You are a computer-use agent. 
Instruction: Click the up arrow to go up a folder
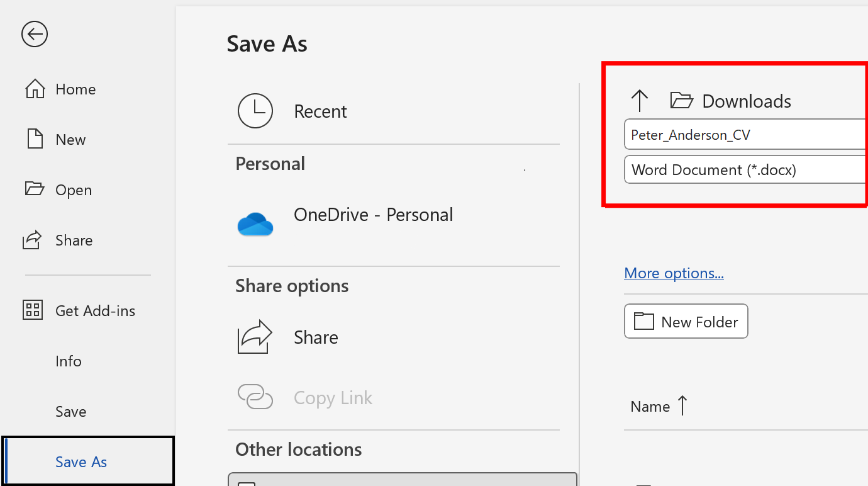click(640, 100)
